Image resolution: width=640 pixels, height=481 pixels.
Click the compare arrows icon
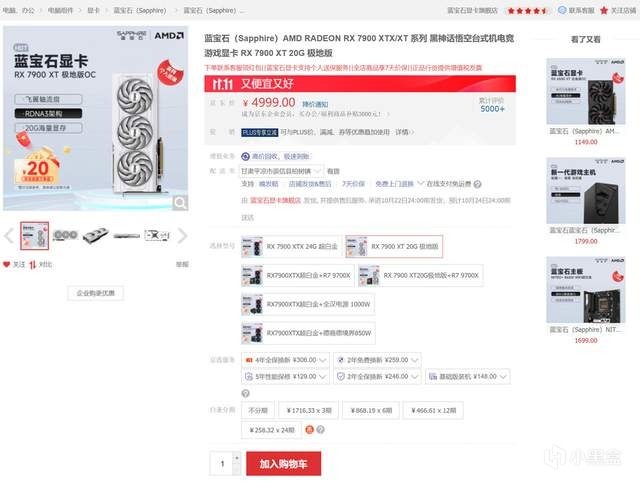tap(33, 265)
